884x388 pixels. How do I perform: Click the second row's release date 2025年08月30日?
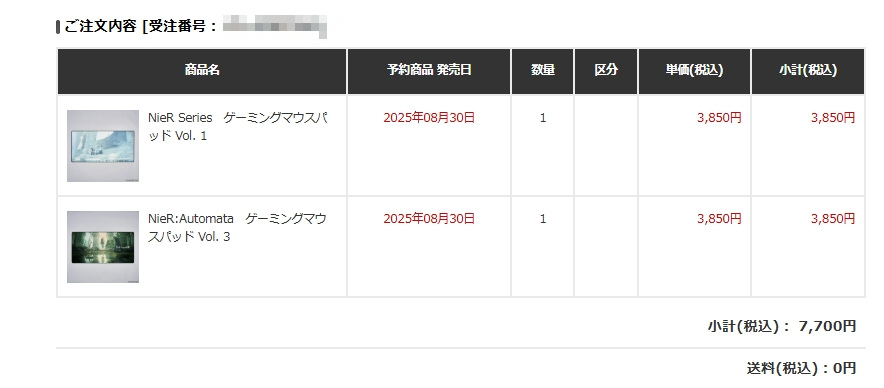[429, 219]
